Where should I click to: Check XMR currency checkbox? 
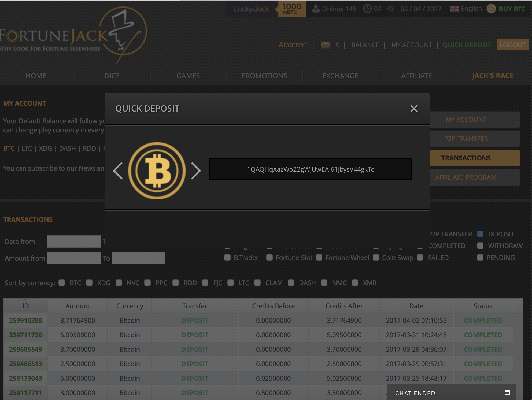tap(355, 283)
